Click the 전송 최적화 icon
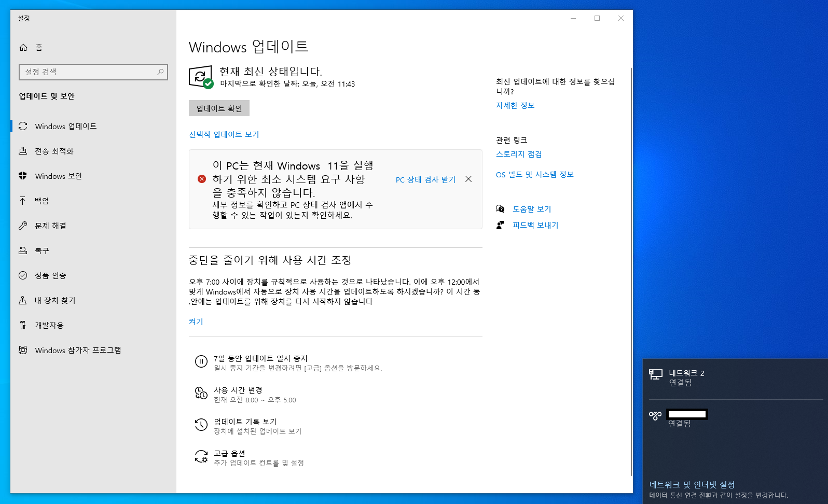 [23, 151]
